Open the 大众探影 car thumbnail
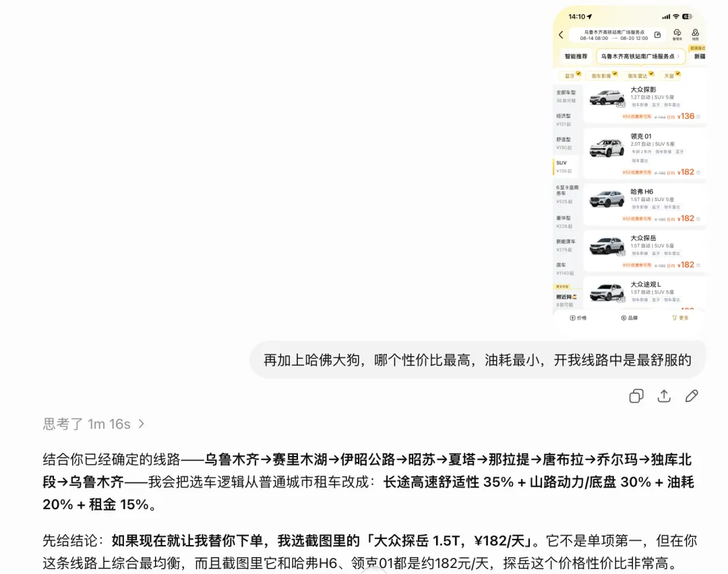Image resolution: width=728 pixels, height=574 pixels. click(x=607, y=98)
